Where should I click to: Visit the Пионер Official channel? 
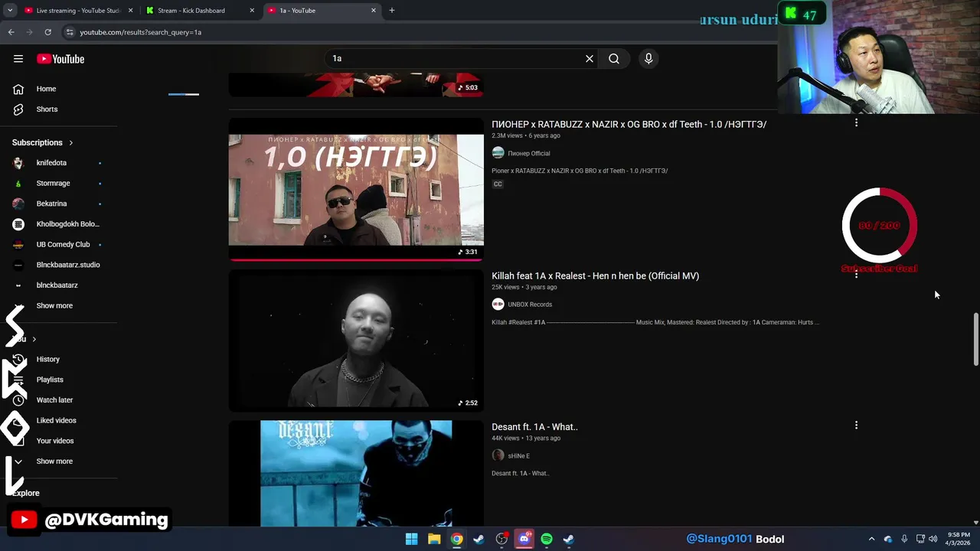pyautogui.click(x=528, y=153)
